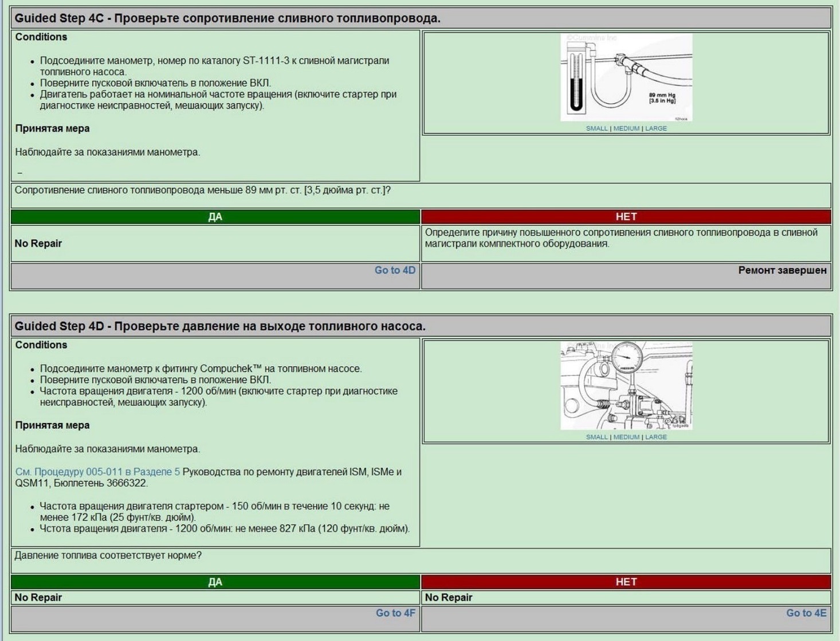
Task: Open the manometer diagram thumbnail in step 4C
Action: [x=626, y=77]
